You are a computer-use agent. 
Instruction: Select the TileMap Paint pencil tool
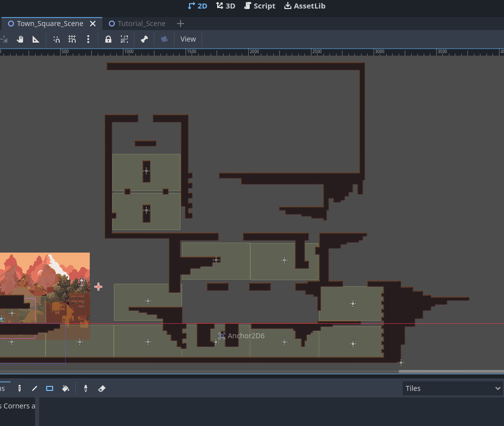coord(19,388)
